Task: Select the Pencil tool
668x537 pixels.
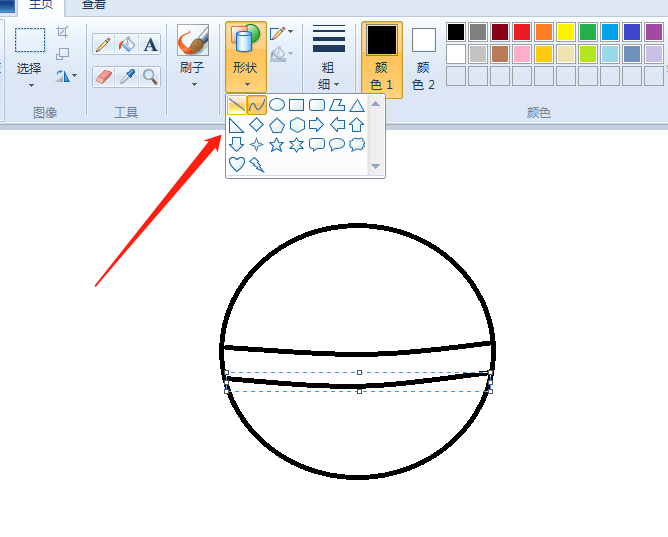Action: click(x=104, y=44)
